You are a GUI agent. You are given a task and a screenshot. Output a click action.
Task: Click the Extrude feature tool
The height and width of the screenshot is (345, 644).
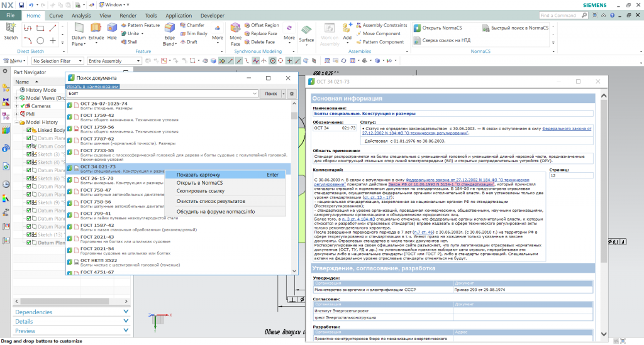pyautogui.click(x=96, y=31)
